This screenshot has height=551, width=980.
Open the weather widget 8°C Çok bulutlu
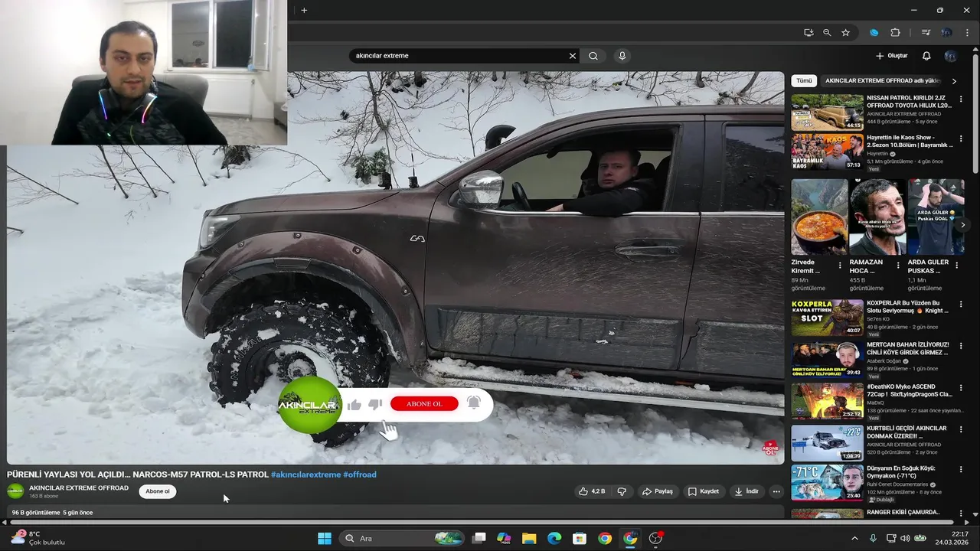(x=38, y=538)
